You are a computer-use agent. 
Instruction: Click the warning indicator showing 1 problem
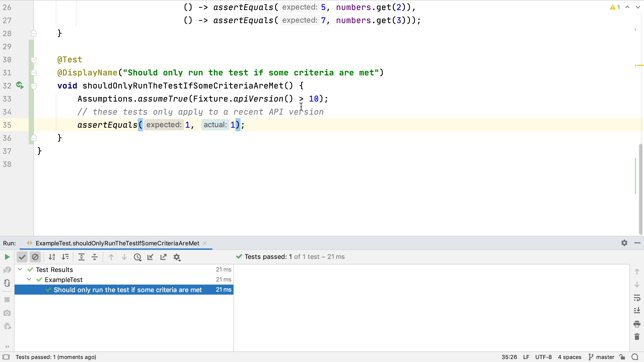[615, 7]
